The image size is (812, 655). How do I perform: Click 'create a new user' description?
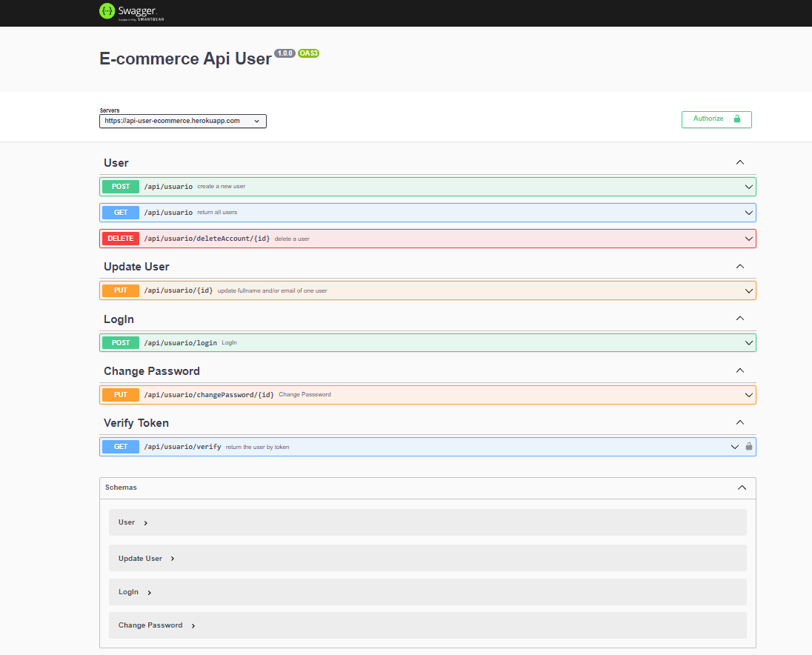(221, 187)
